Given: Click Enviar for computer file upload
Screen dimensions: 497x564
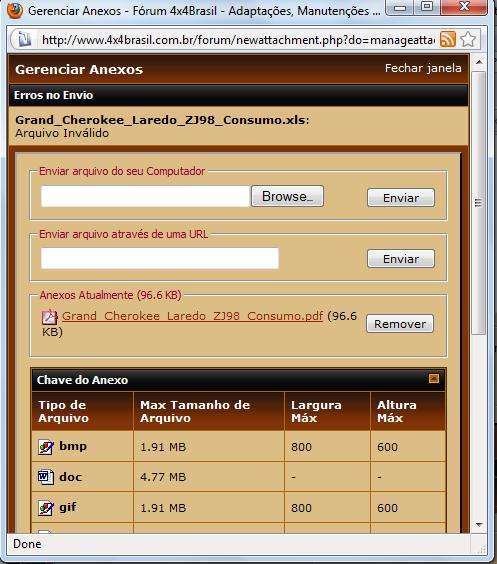Looking at the screenshot, I should 401,198.
